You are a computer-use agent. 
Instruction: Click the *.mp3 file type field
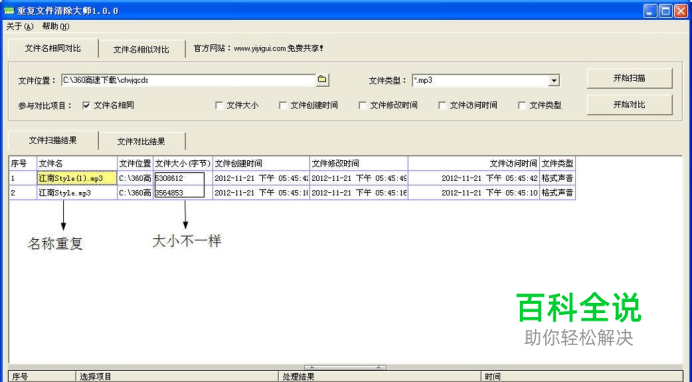tap(480, 80)
